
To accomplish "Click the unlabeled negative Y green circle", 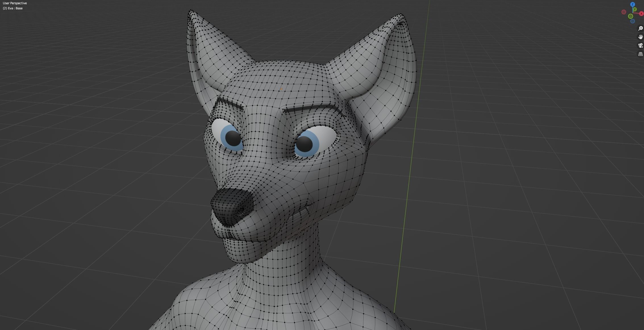I will coord(631,16).
